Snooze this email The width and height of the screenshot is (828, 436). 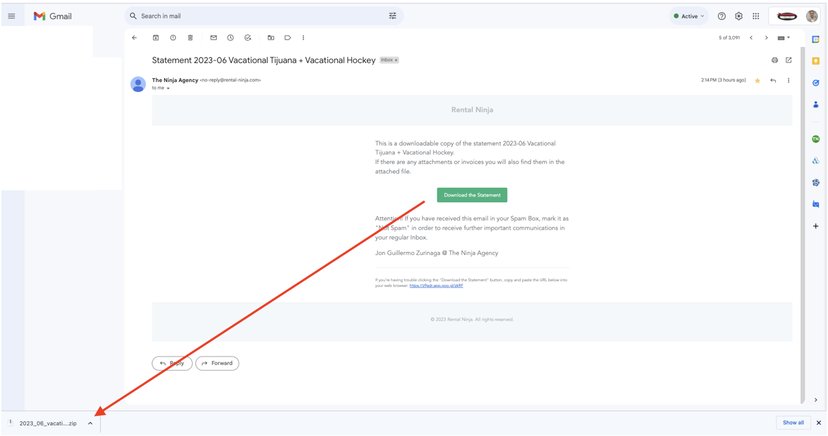[230, 38]
